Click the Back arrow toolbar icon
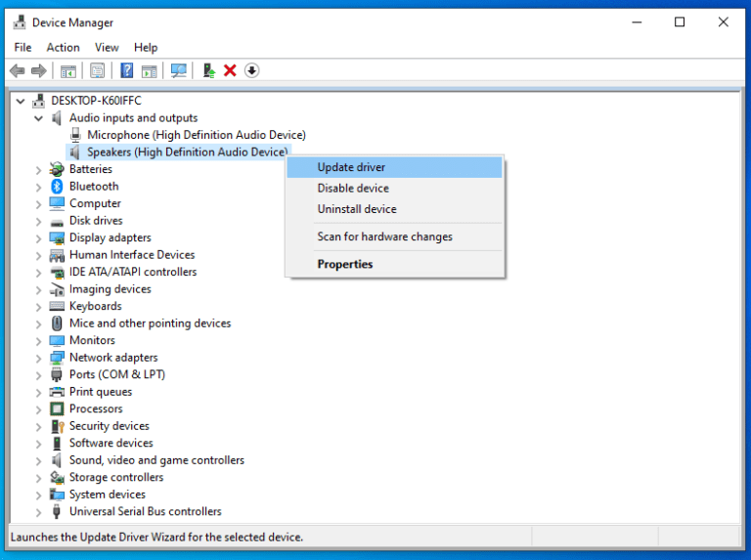Screen dimensions: 751x560 tap(18, 70)
